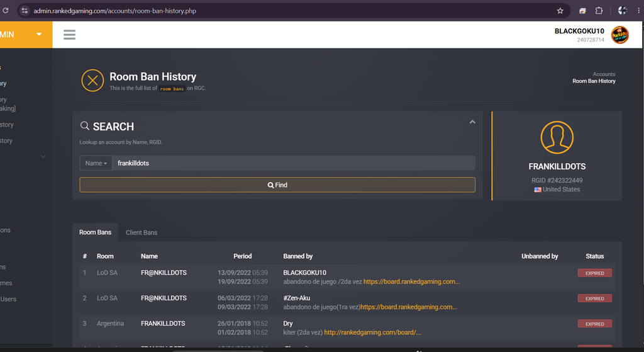Click the search field containing frankilldots
This screenshot has width=644, height=352.
point(294,163)
